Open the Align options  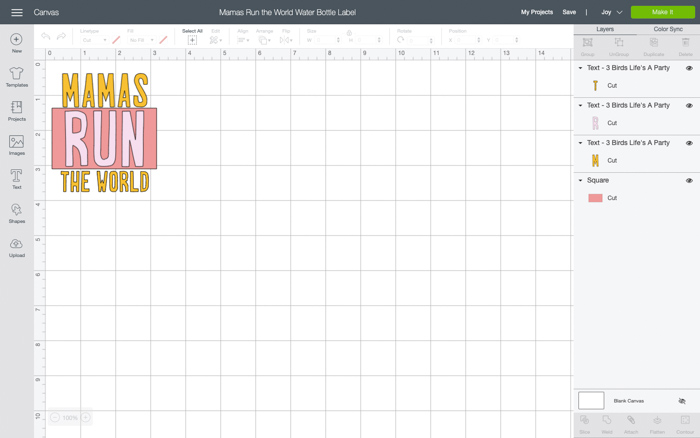[x=243, y=40]
